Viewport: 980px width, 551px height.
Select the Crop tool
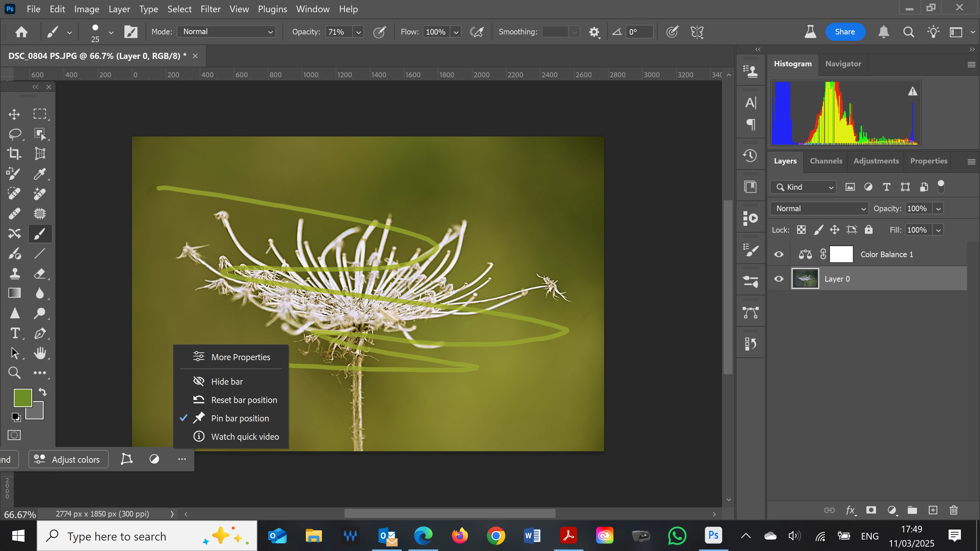coord(14,154)
